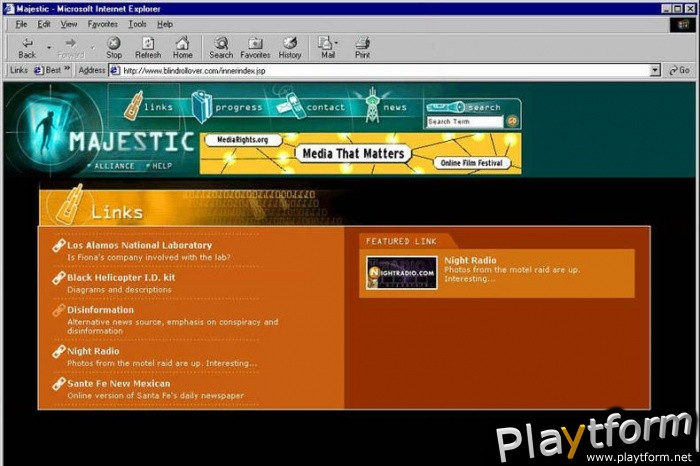Print the page using toolbar
The width and height of the screenshot is (700, 466).
[362, 48]
